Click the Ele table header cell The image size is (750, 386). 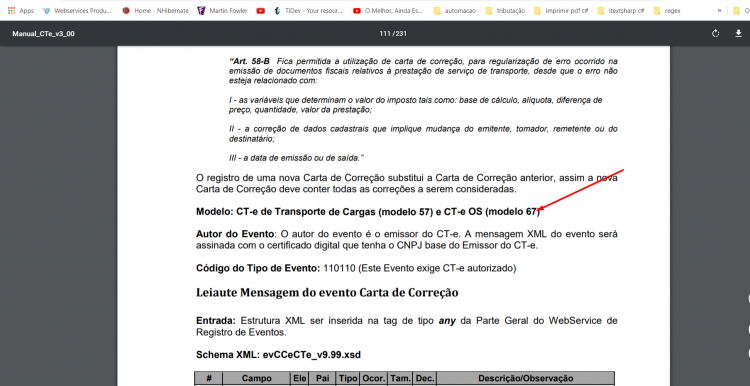click(x=299, y=378)
